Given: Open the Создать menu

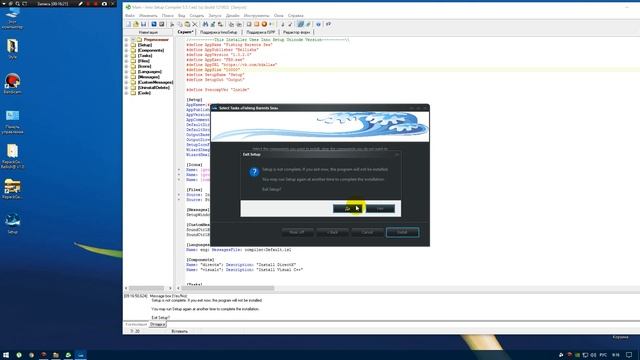Looking at the screenshot, I should (x=196, y=16).
